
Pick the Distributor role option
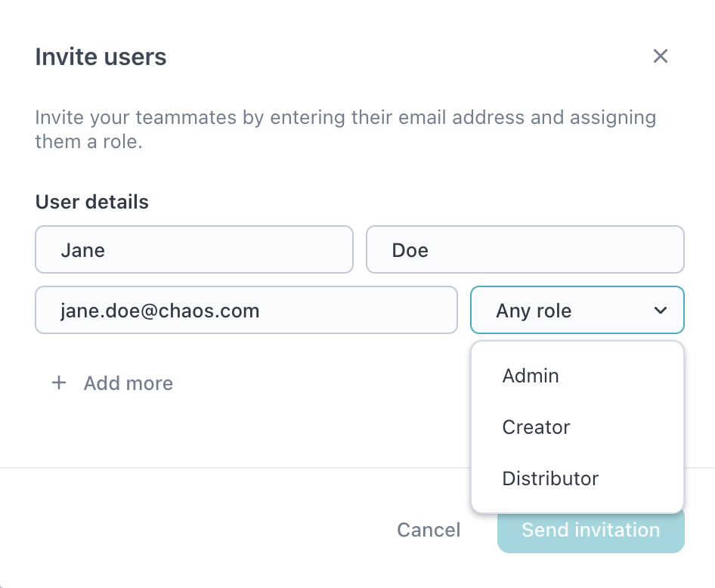click(550, 479)
